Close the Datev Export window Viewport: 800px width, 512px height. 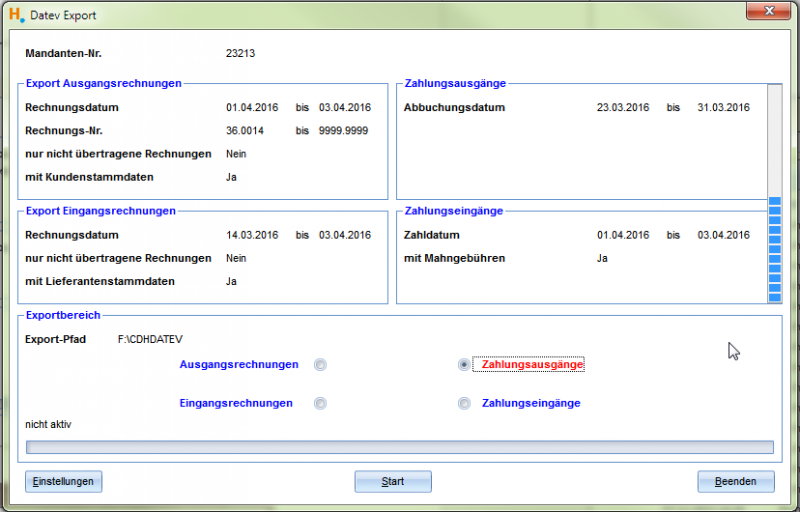[769, 9]
